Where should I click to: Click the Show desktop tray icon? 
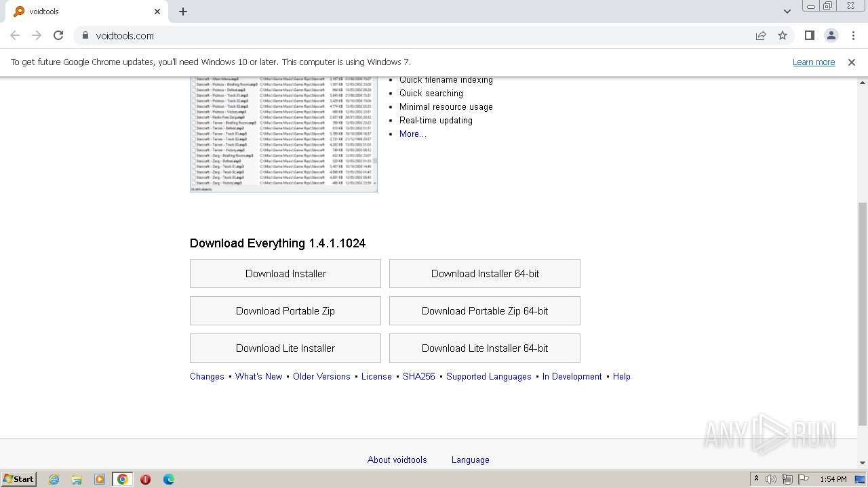[861, 479]
